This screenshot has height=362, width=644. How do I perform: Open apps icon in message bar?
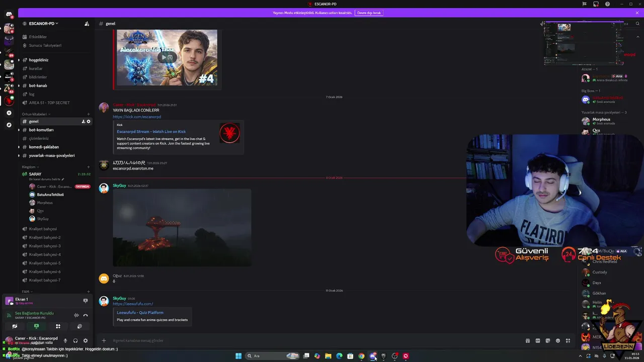coord(568,341)
